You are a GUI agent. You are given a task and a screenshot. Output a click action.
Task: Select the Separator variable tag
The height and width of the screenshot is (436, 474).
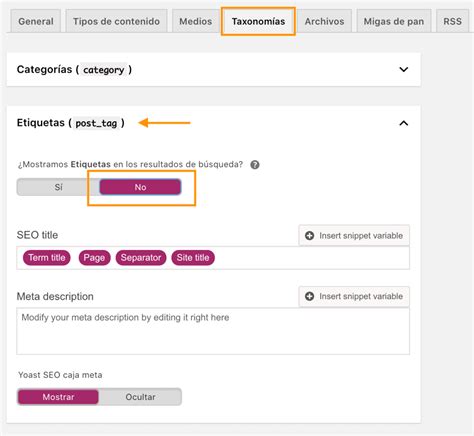pyautogui.click(x=141, y=258)
